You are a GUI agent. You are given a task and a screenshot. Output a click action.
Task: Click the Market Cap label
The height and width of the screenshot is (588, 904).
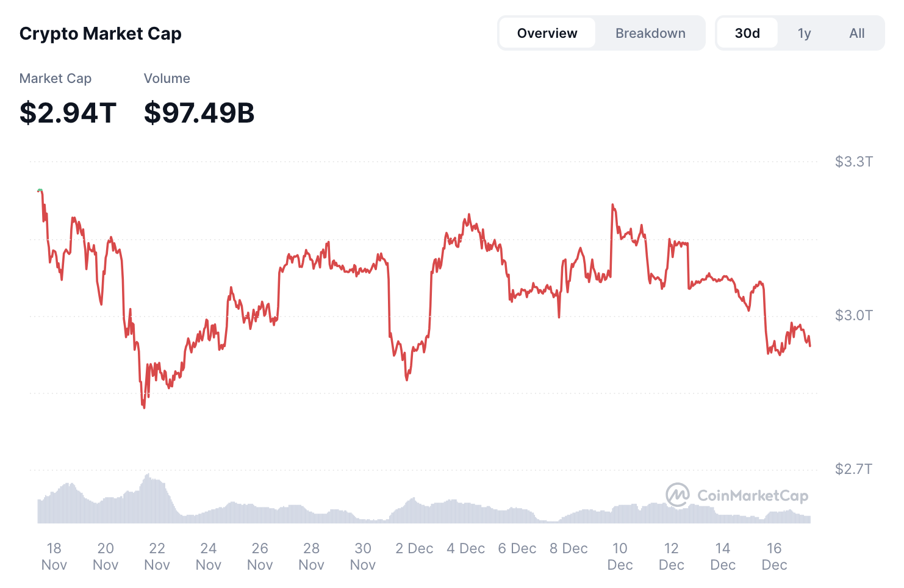tap(56, 78)
